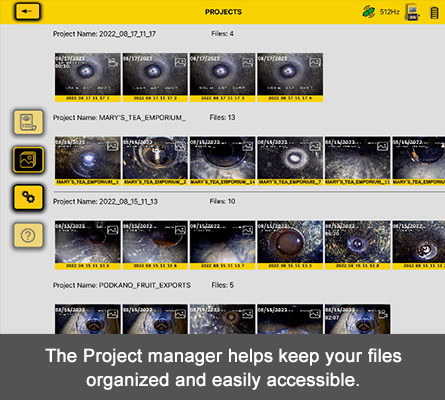Click the battery level icon

pyautogui.click(x=434, y=13)
